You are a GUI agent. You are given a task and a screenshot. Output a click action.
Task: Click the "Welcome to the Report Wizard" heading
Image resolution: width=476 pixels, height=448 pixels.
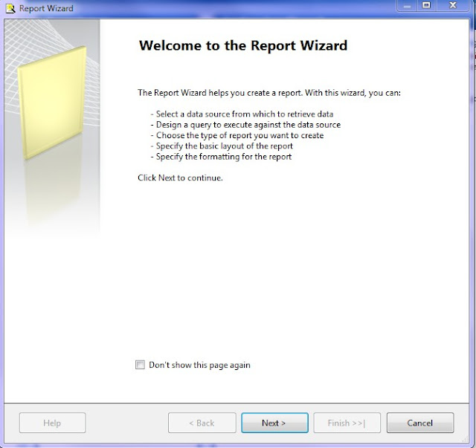(243, 45)
